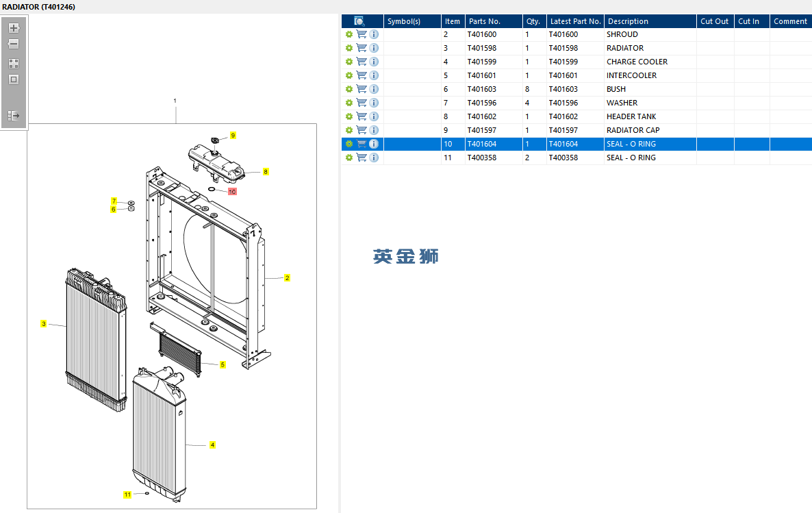812x513 pixels.
Task: Zoom out of the radiator diagram
Action: tap(14, 44)
